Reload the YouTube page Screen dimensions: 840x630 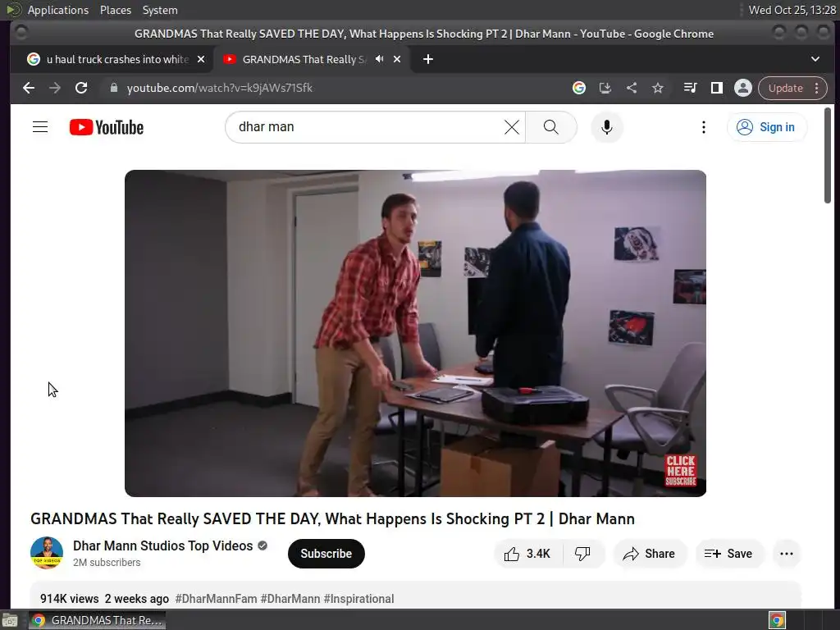81,88
